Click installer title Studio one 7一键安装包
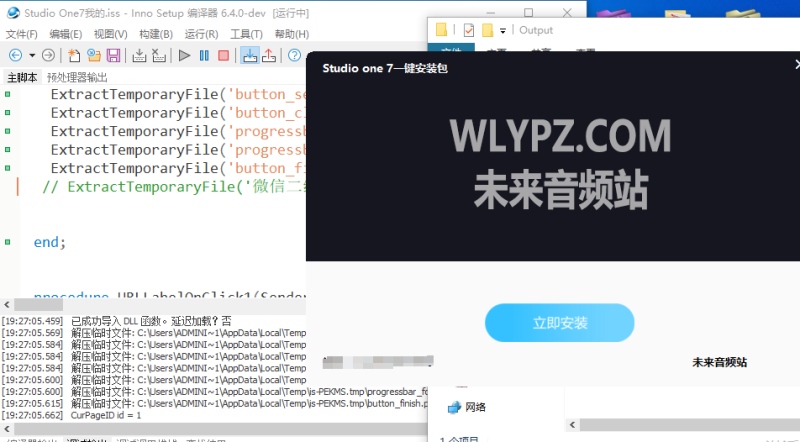This screenshot has width=800, height=442. click(385, 68)
